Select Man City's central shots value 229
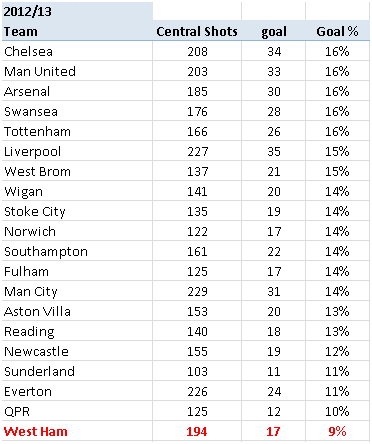372x444 pixels. click(197, 291)
